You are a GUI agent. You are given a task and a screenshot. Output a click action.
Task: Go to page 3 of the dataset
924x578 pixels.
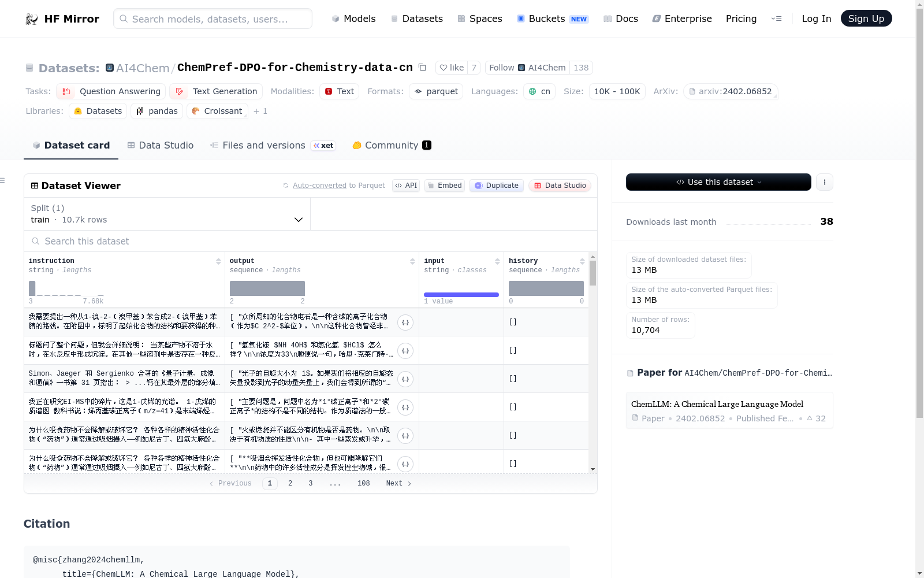[311, 483]
